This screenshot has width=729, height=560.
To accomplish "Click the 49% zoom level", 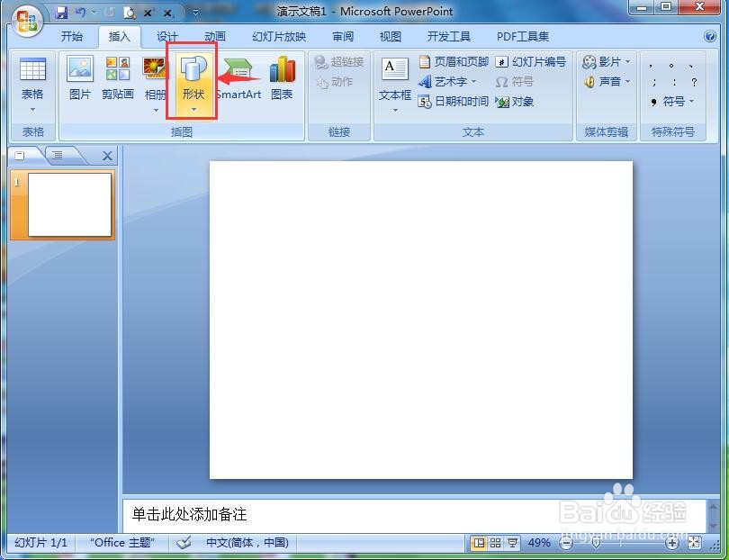I will 539,542.
